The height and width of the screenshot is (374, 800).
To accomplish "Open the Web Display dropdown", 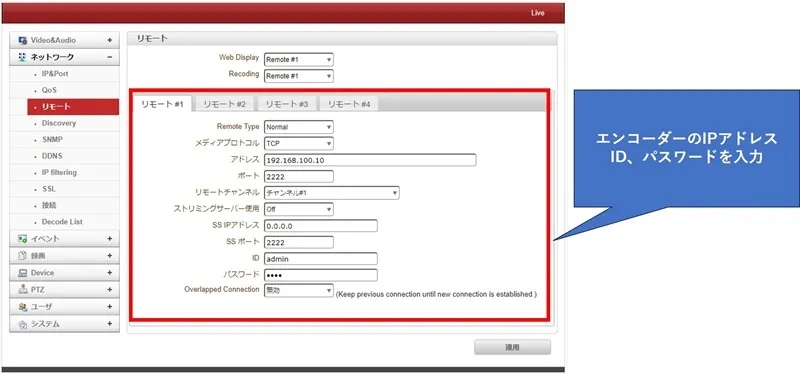I will click(298, 59).
